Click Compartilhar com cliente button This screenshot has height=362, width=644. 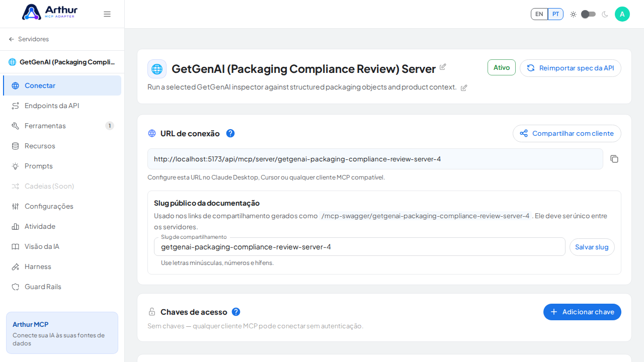567,133
